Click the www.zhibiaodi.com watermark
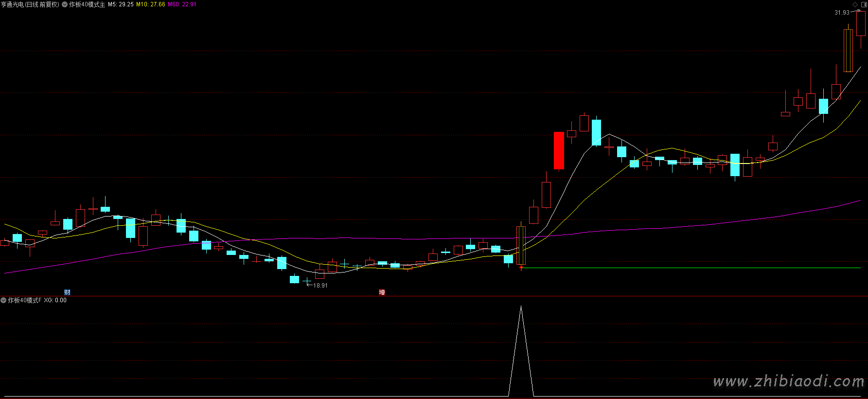Viewport: 868px width, 399px height. coord(788,381)
